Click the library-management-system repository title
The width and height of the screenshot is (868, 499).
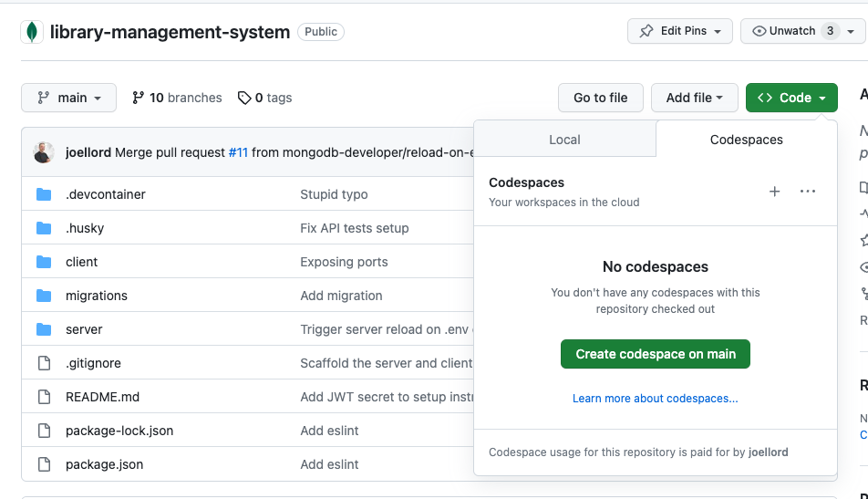170,32
